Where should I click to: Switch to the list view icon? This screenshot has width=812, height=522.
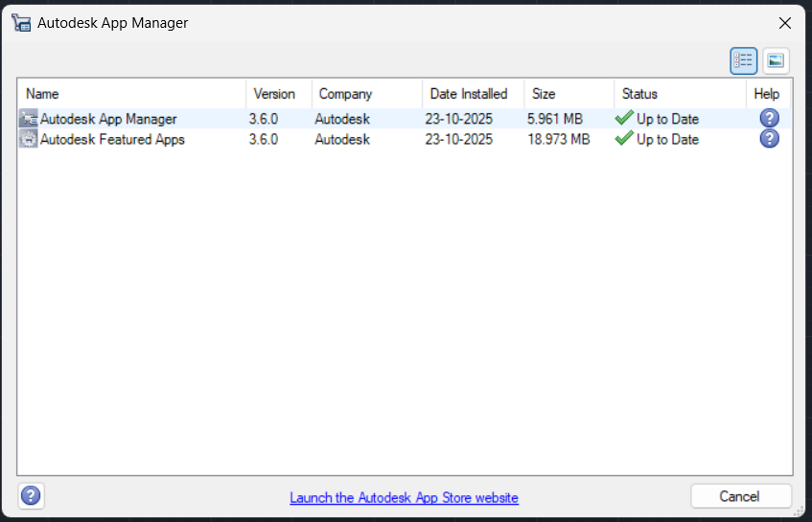(x=743, y=60)
